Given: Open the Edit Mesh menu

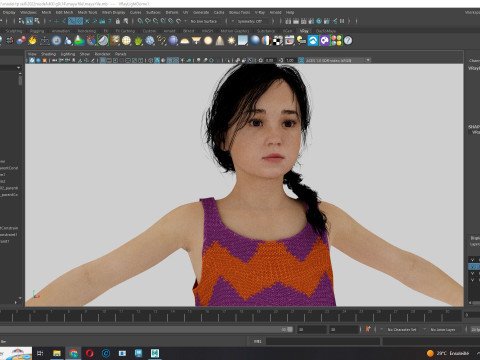Looking at the screenshot, I should click(x=64, y=12).
